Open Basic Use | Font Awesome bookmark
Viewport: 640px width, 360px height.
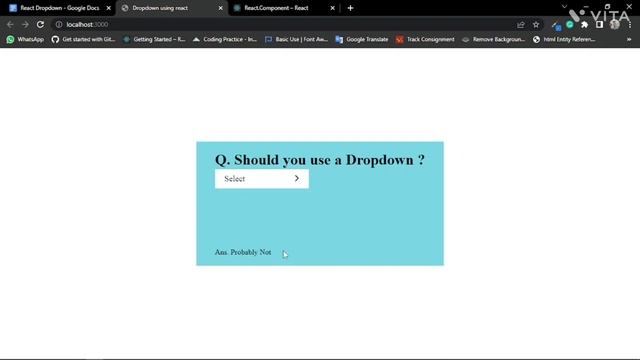(x=296, y=39)
